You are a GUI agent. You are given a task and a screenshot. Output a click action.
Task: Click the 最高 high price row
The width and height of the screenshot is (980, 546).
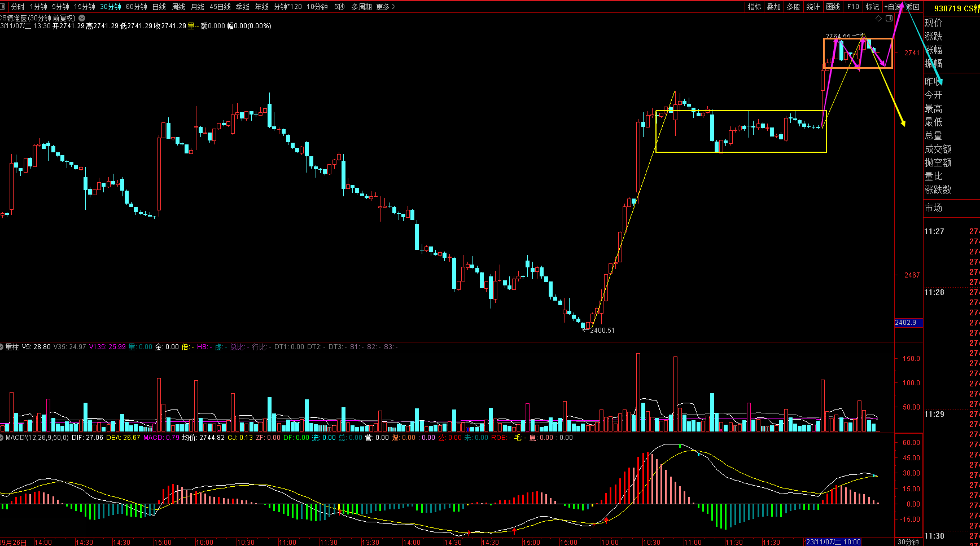(x=933, y=108)
